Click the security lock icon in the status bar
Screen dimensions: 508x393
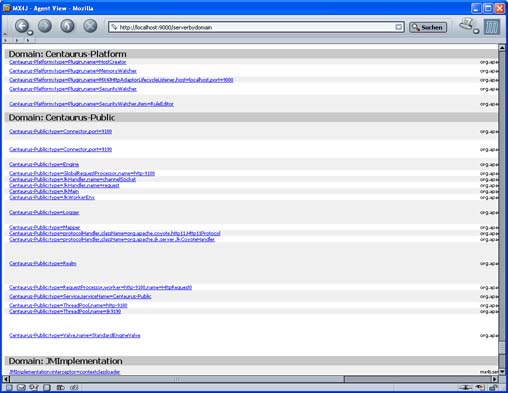click(493, 387)
